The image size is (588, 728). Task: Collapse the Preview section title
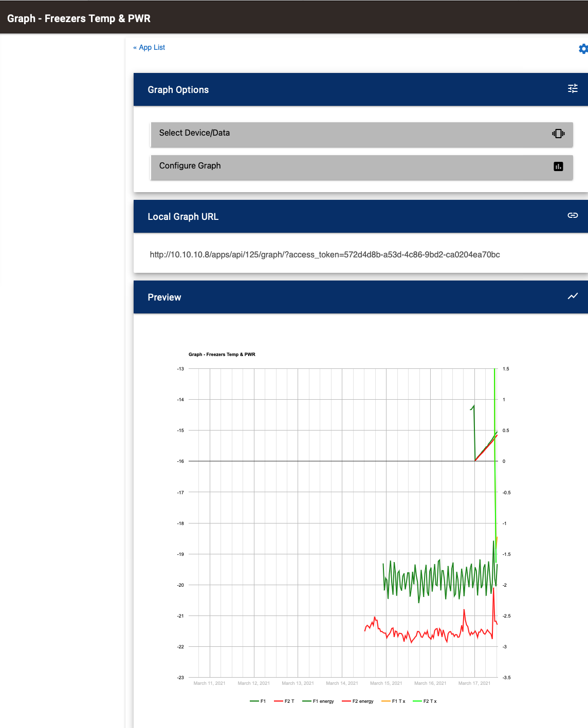point(164,297)
